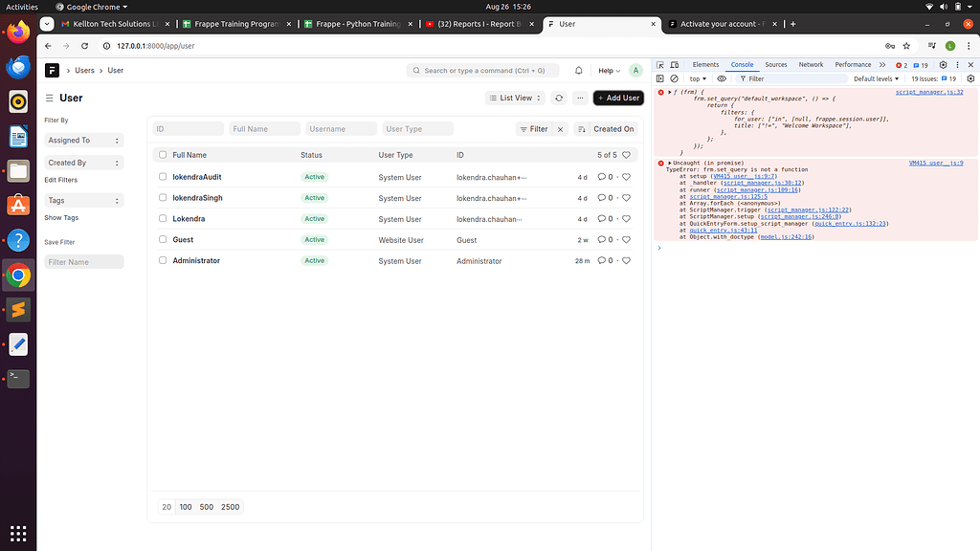Open the lokendraSingh user record

click(197, 198)
